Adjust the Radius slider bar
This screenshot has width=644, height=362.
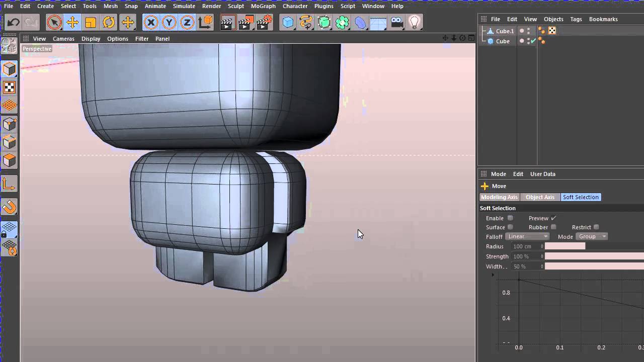point(594,246)
